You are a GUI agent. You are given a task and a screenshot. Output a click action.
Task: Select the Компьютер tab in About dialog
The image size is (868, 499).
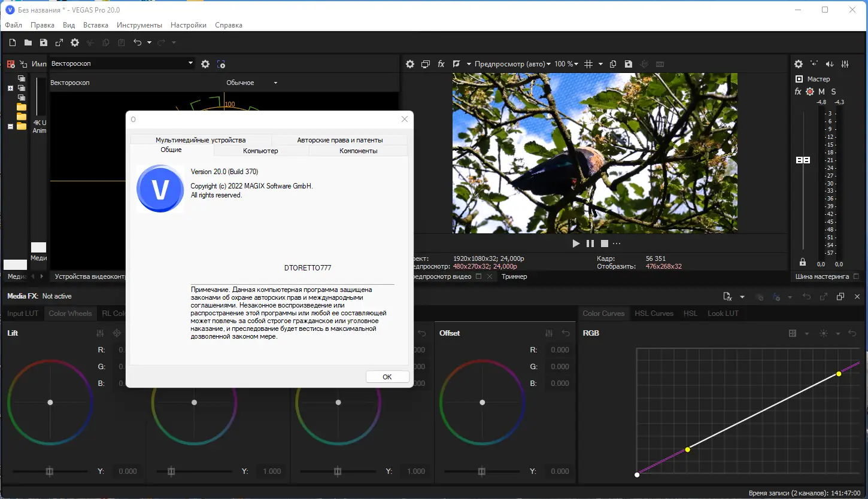[x=260, y=151]
